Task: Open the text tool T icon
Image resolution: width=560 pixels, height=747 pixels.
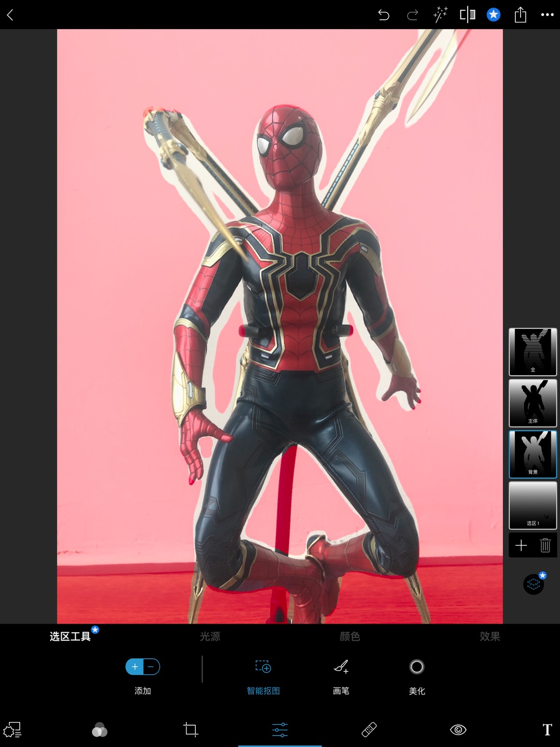Action: (x=548, y=730)
